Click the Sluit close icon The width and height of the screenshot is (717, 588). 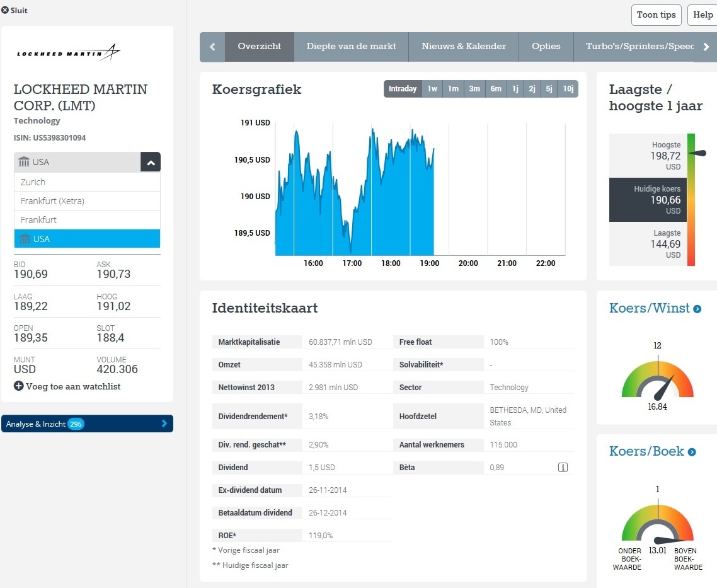pos(5,10)
